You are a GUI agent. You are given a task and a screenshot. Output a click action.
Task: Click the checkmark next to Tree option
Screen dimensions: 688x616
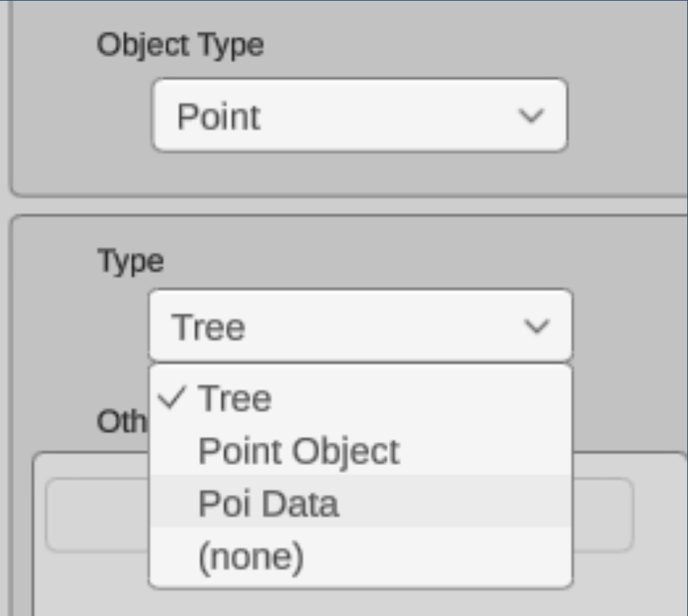click(173, 397)
